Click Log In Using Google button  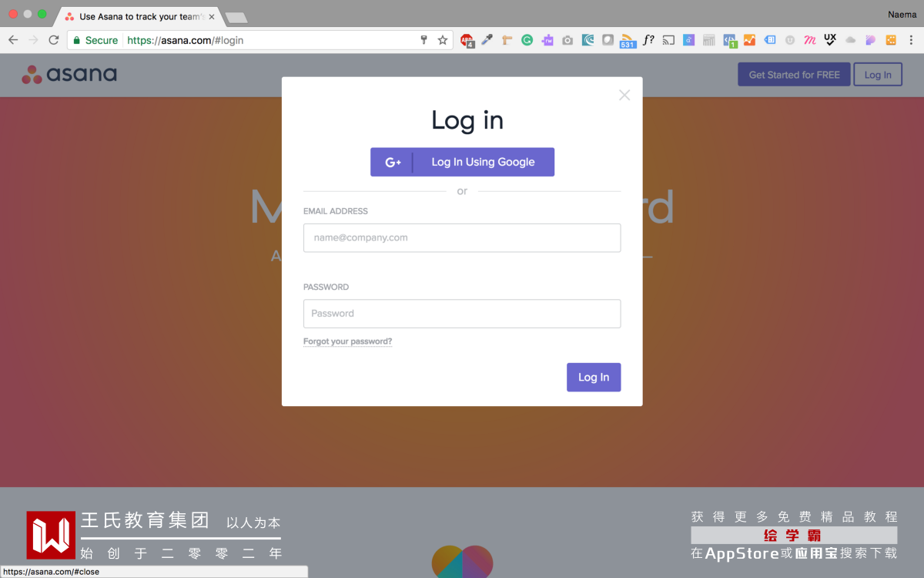coord(462,162)
